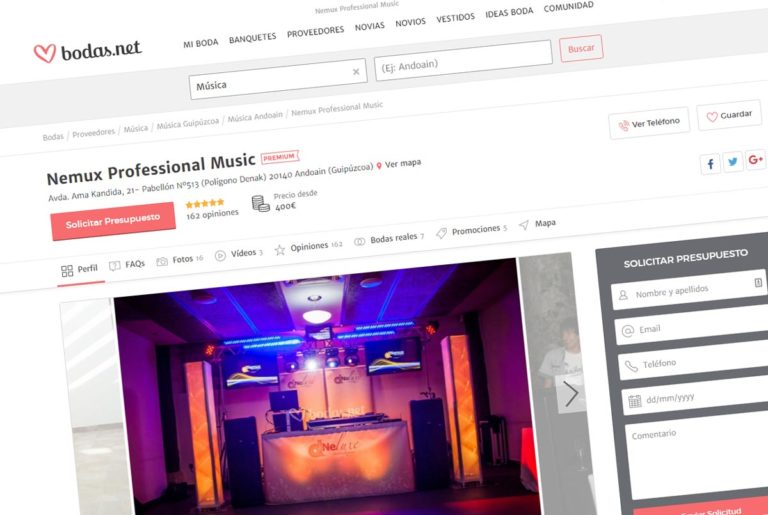Open the VESTIDOS menu

(456, 18)
